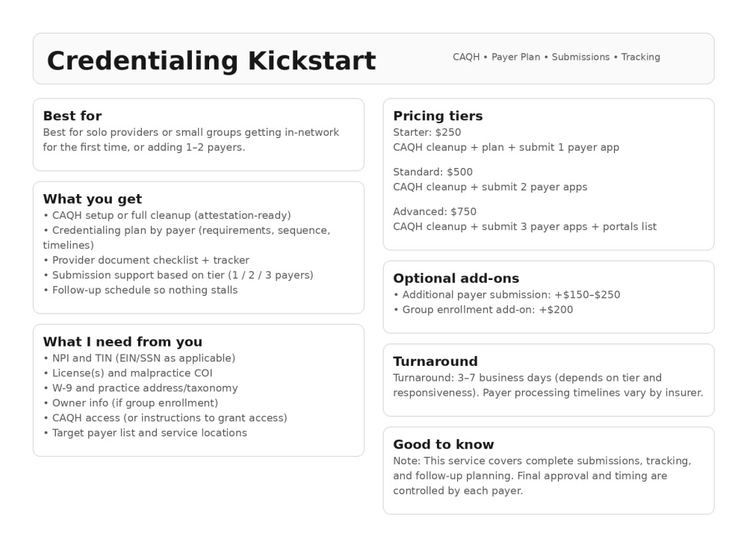
Task: Click the Additional payer submission line
Action: 507,295
